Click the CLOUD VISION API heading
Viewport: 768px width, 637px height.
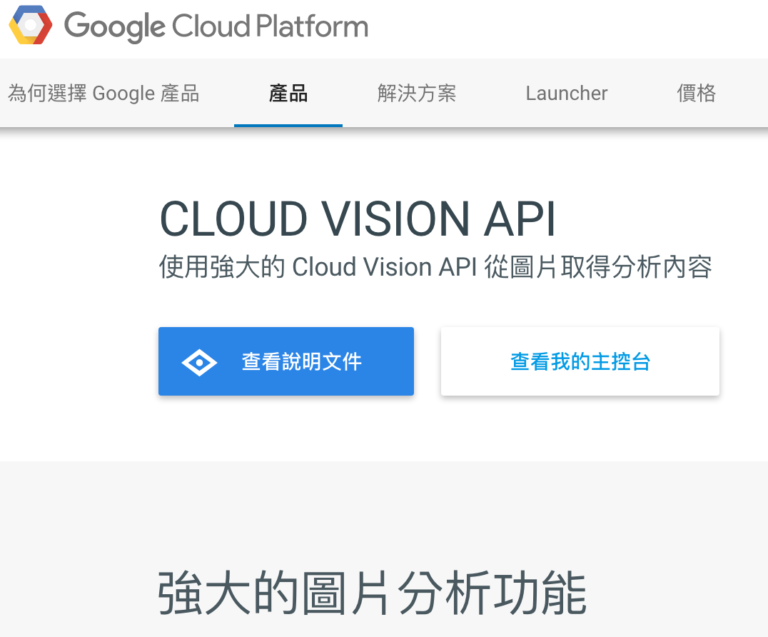[x=358, y=218]
